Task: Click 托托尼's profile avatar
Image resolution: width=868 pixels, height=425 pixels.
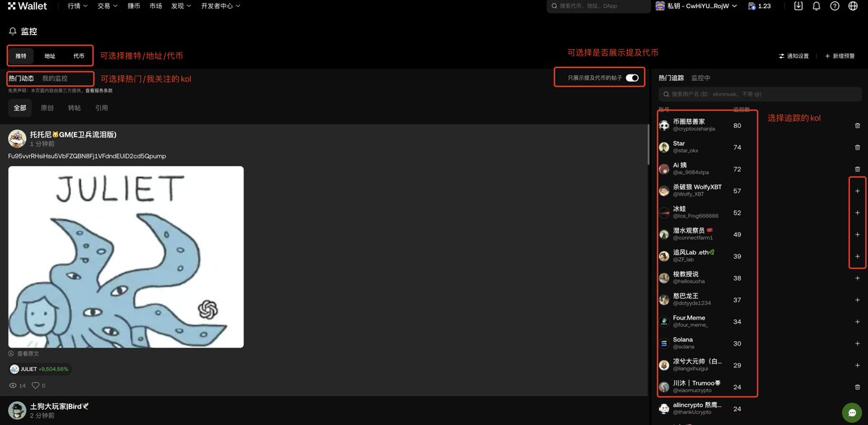Action: click(17, 139)
